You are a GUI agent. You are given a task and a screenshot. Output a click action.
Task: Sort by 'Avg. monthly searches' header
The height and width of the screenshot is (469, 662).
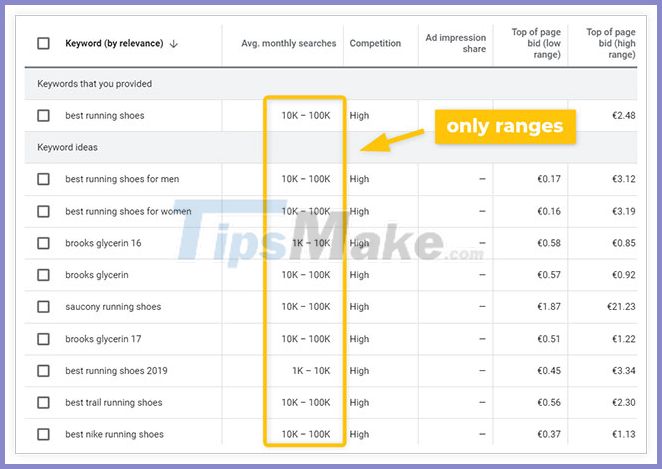click(289, 43)
